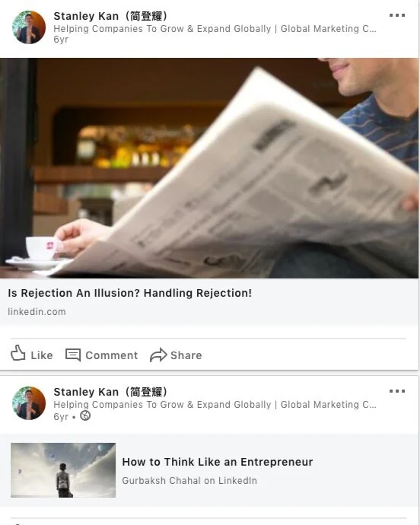Open Stanley Kan's avatar on first post
The height and width of the screenshot is (525, 420).
(29, 27)
